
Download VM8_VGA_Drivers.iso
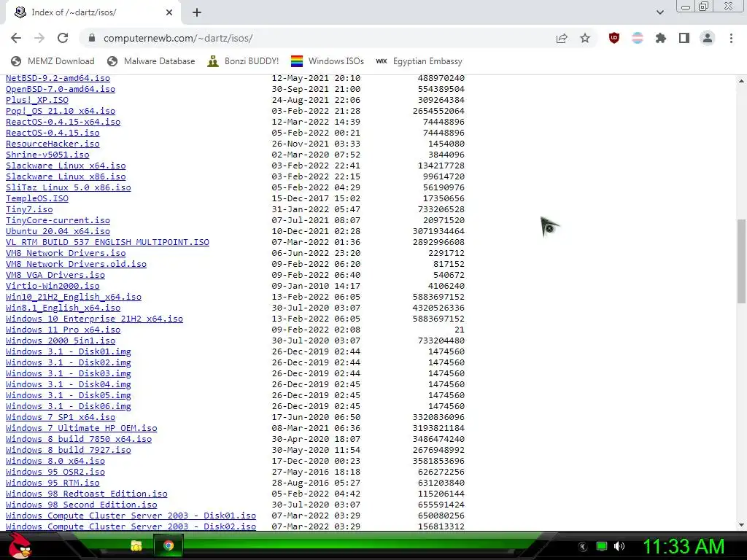[x=55, y=275]
